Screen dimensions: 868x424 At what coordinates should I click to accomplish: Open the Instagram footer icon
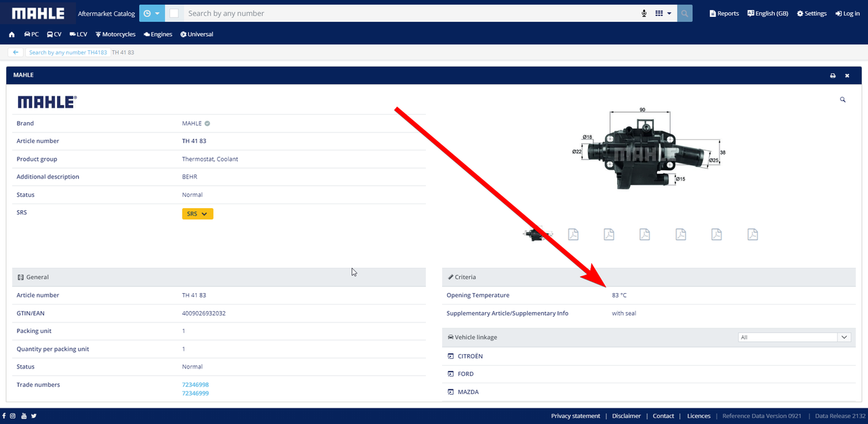coord(13,416)
